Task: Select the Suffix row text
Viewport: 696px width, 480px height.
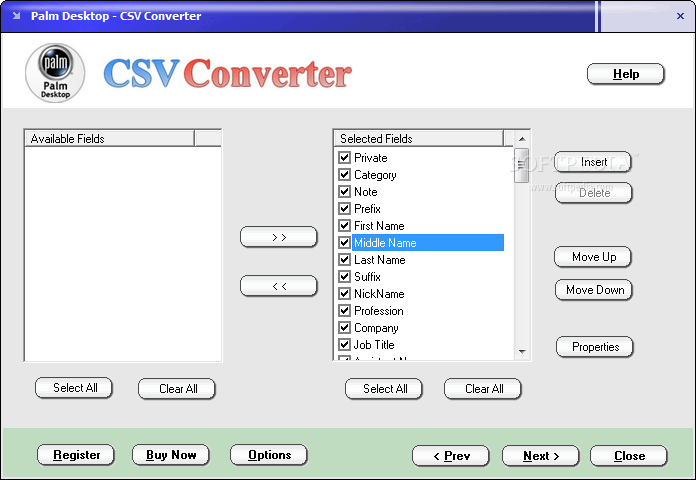Action: tap(367, 277)
